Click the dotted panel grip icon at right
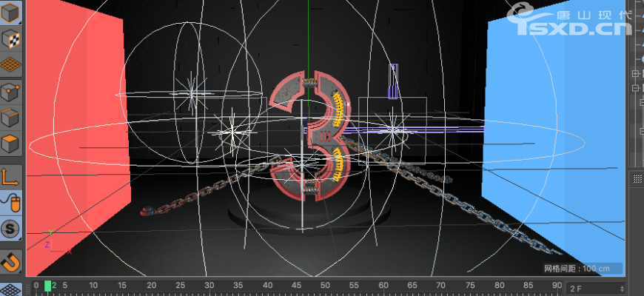This screenshot has height=296, width=644. (636, 179)
